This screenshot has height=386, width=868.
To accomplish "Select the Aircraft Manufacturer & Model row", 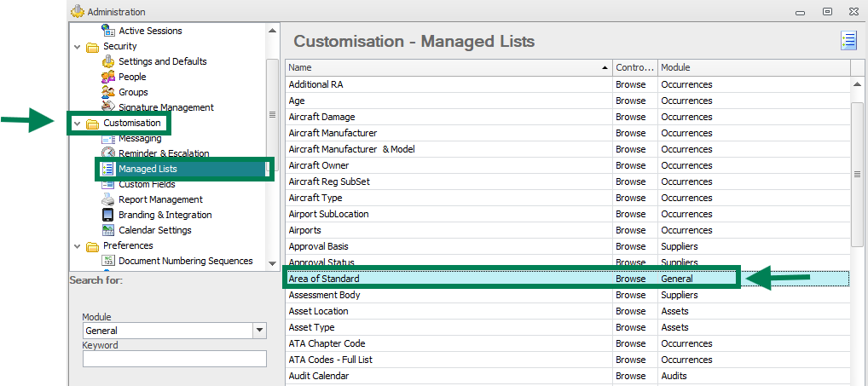I will pos(567,149).
